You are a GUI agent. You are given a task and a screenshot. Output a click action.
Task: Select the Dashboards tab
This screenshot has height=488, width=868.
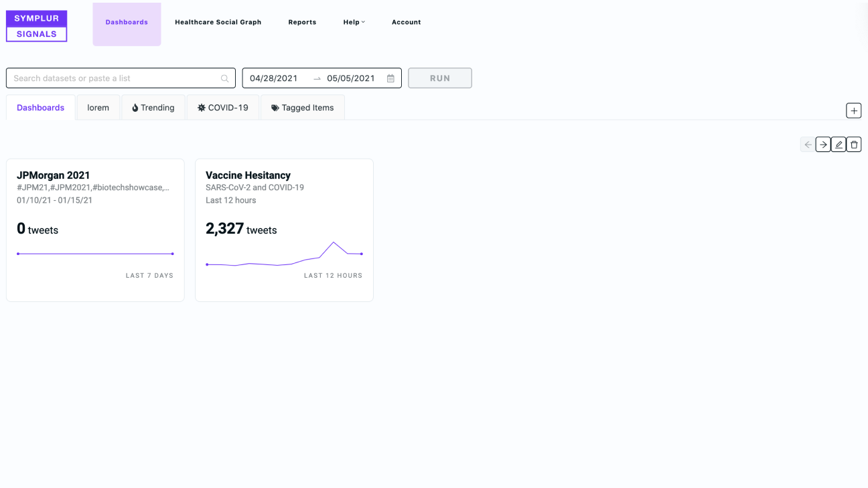(x=41, y=108)
